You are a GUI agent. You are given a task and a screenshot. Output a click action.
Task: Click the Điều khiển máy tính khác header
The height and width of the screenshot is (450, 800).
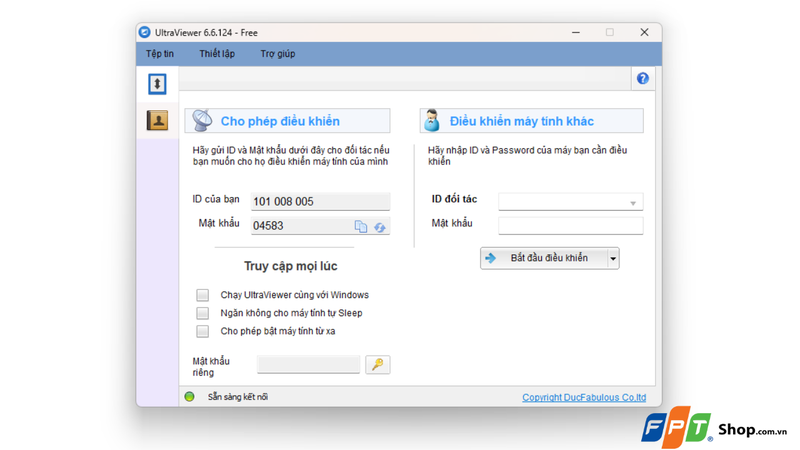click(532, 121)
